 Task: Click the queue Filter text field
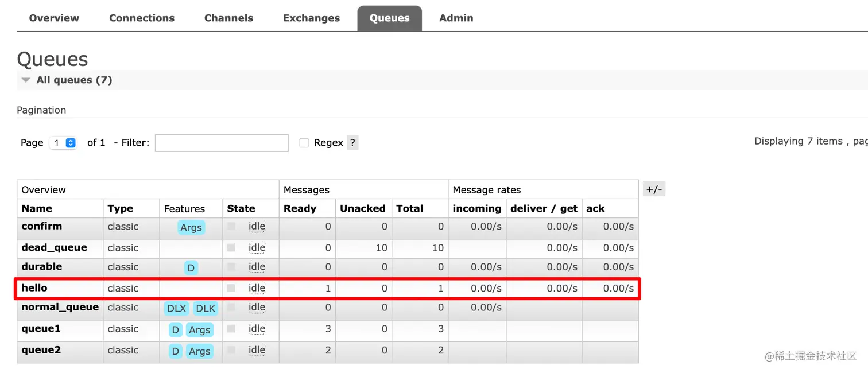tap(222, 143)
